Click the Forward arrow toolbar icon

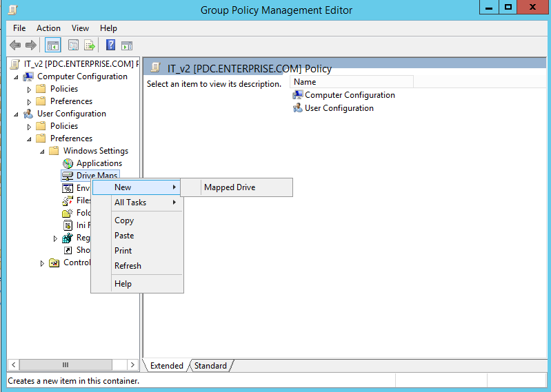31,45
